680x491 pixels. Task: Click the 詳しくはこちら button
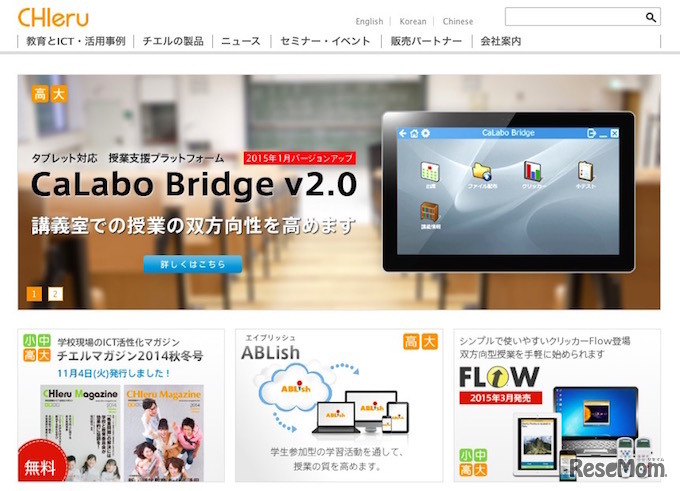tap(193, 264)
